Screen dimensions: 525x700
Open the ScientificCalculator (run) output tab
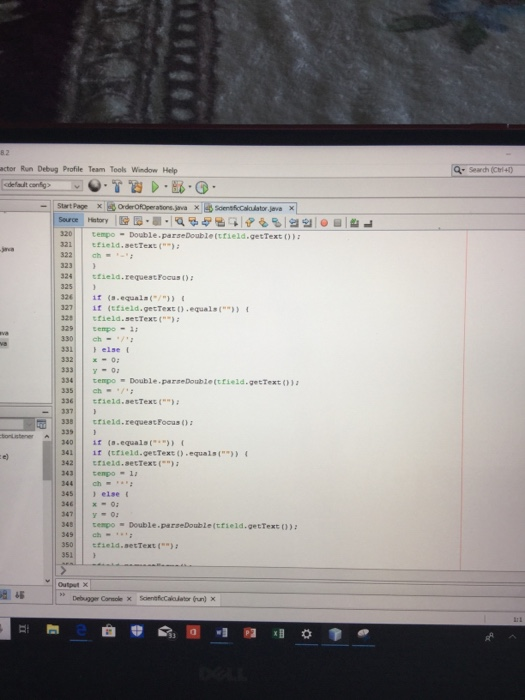[173, 598]
